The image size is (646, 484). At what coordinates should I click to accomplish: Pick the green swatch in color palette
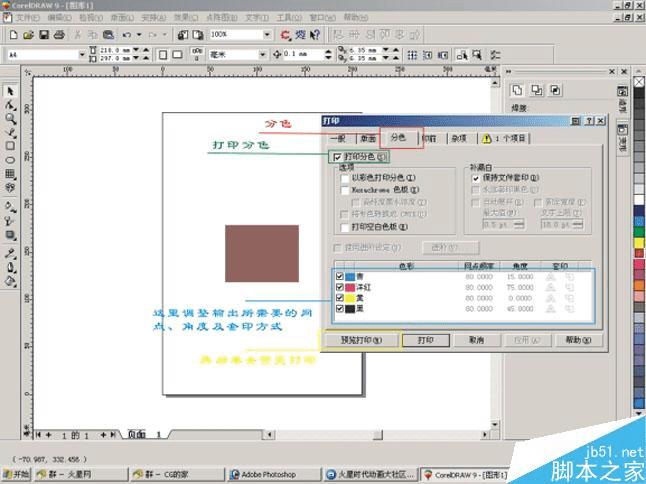click(639, 232)
